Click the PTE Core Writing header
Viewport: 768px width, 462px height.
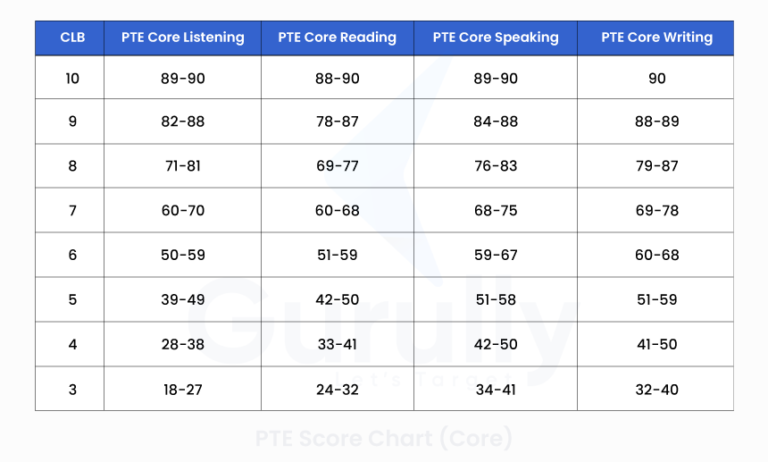point(657,38)
